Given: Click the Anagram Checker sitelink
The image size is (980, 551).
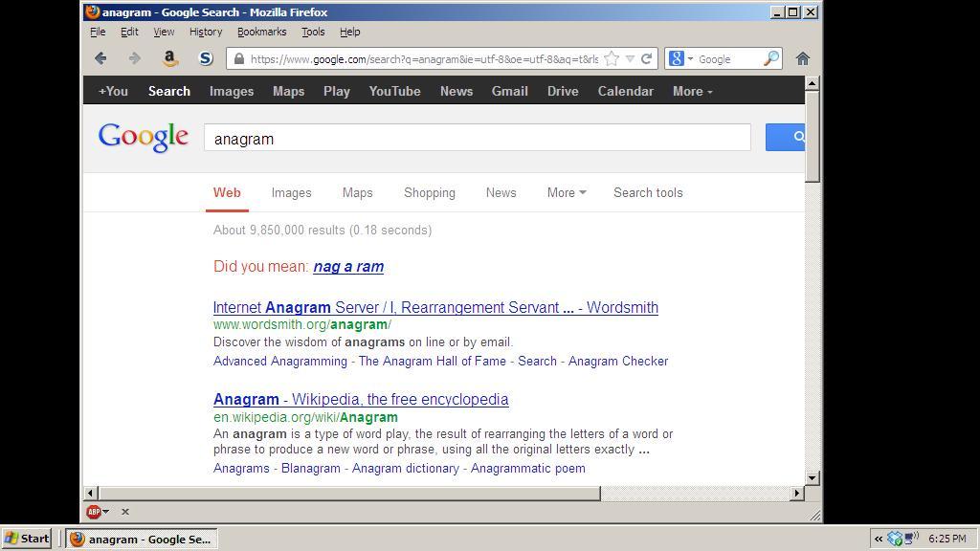Looking at the screenshot, I should (x=618, y=361).
